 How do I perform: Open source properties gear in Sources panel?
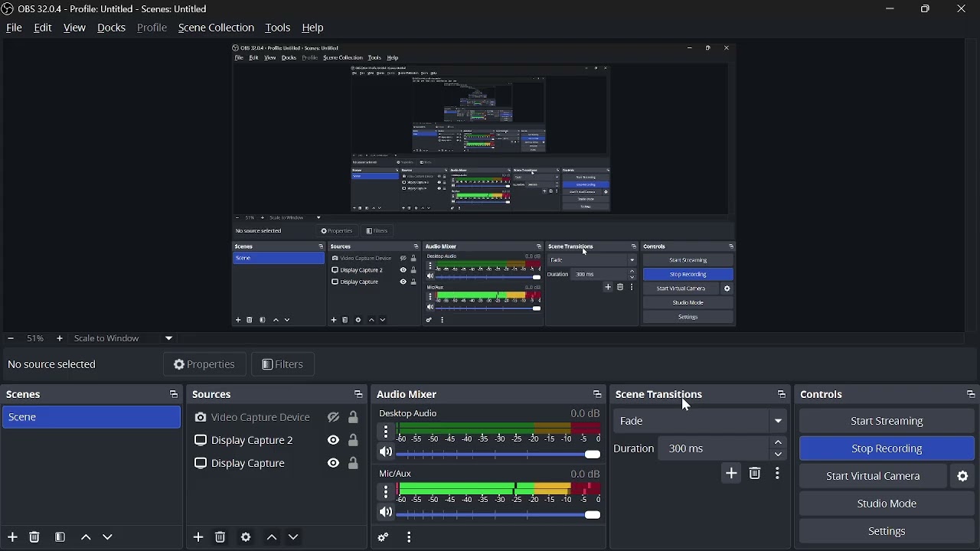tap(246, 538)
